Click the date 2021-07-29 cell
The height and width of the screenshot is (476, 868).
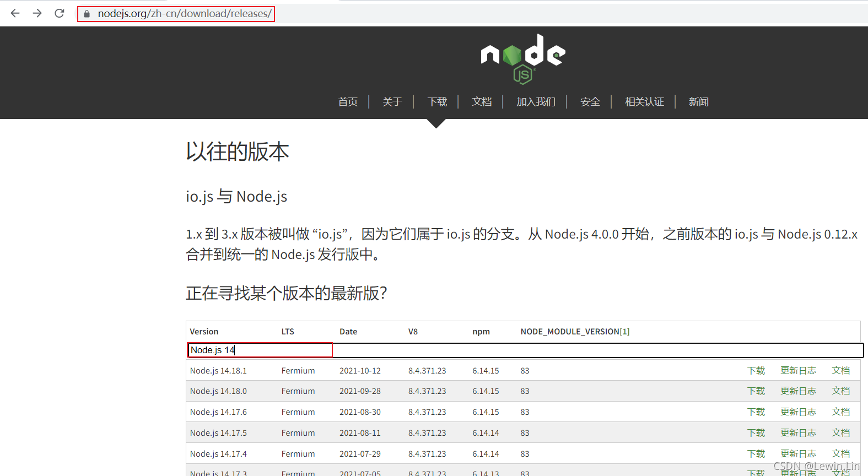point(360,454)
